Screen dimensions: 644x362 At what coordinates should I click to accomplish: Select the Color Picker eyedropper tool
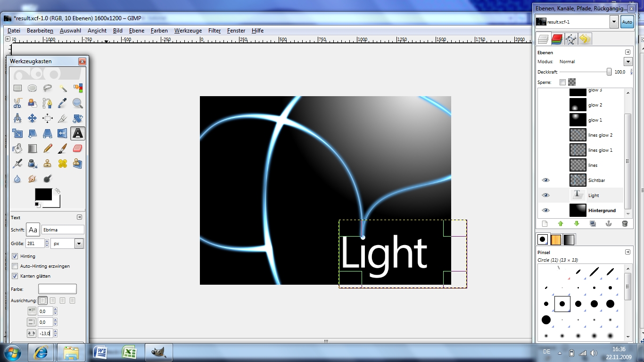click(x=63, y=103)
